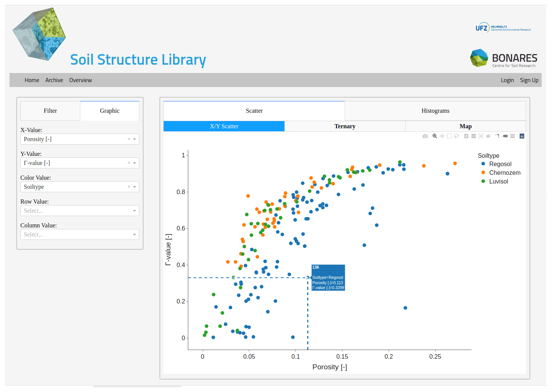Select the Zoom magnifier tool
553x392 pixels.
(x=435, y=136)
